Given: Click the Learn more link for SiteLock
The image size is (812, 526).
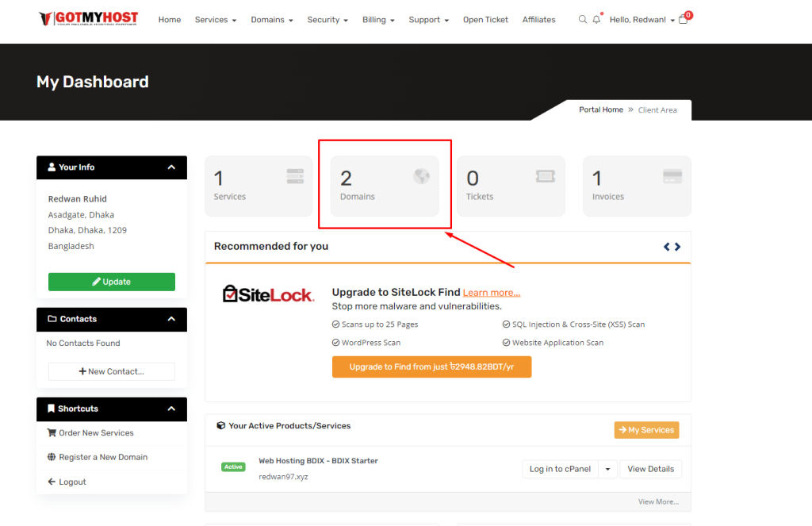Looking at the screenshot, I should (x=491, y=292).
